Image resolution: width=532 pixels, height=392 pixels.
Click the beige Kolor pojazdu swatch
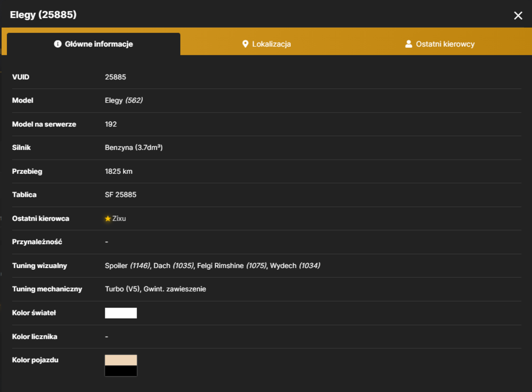121,360
